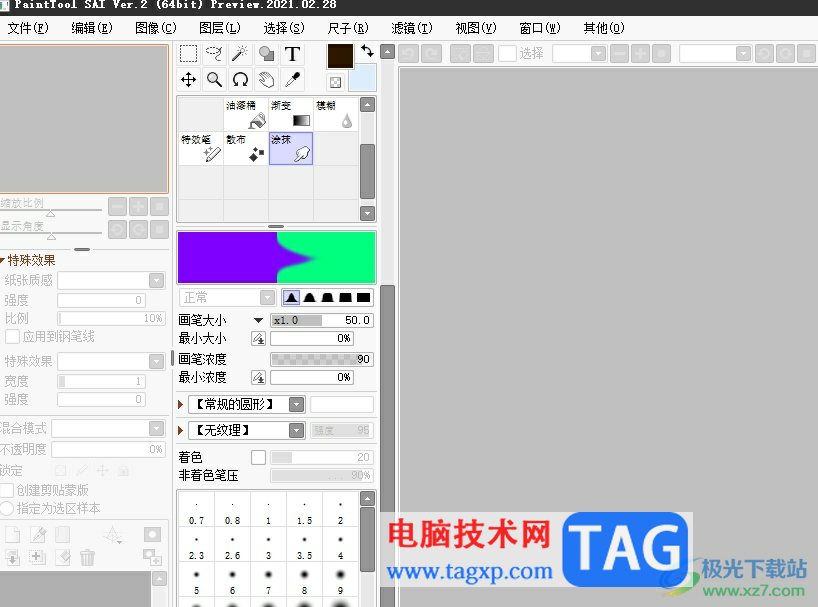Select the hand pan tool

tap(266, 79)
